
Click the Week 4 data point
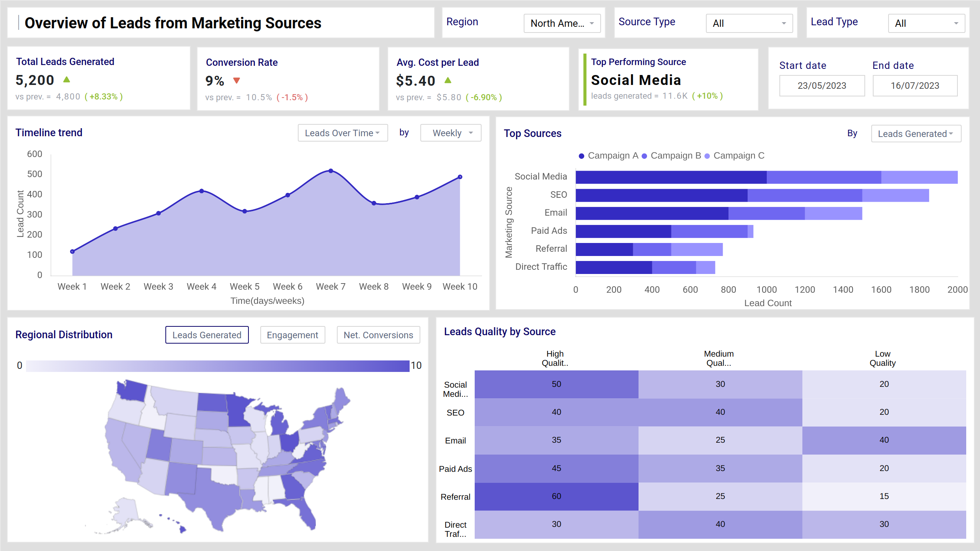tap(202, 191)
